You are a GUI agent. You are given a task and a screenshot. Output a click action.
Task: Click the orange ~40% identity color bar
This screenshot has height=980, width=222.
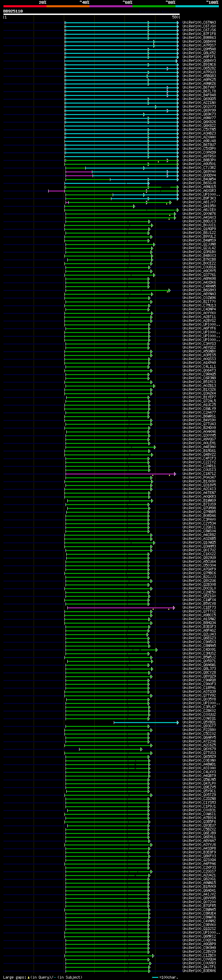68,6
